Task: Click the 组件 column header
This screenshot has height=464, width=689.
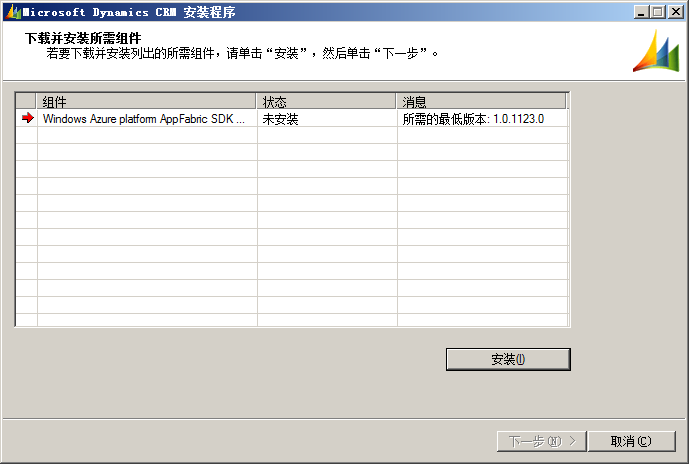Action: [146, 102]
